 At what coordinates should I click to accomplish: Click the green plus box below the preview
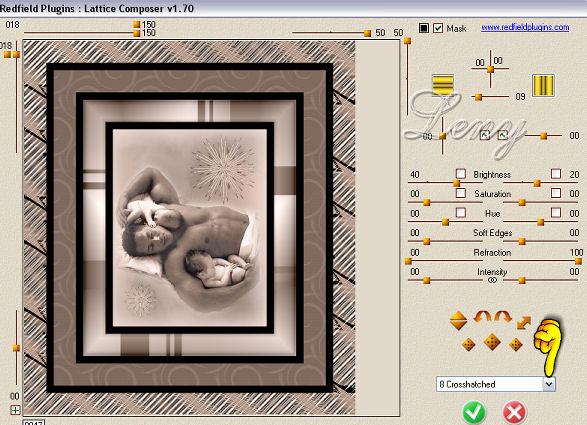[x=15, y=410]
